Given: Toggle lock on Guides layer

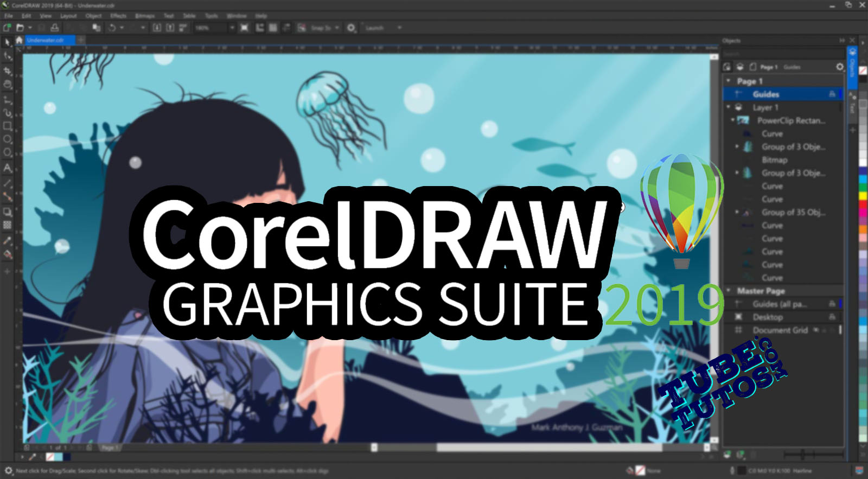Looking at the screenshot, I should [832, 94].
